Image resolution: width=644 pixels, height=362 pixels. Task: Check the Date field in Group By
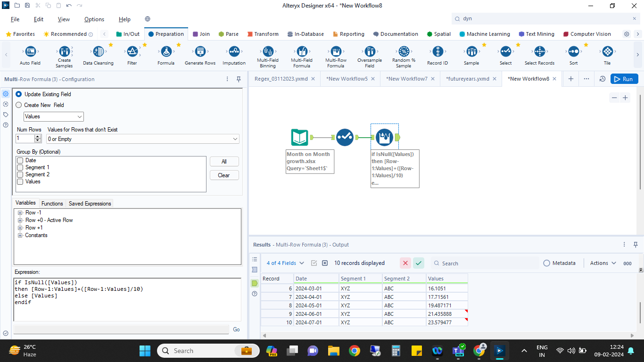click(x=20, y=160)
